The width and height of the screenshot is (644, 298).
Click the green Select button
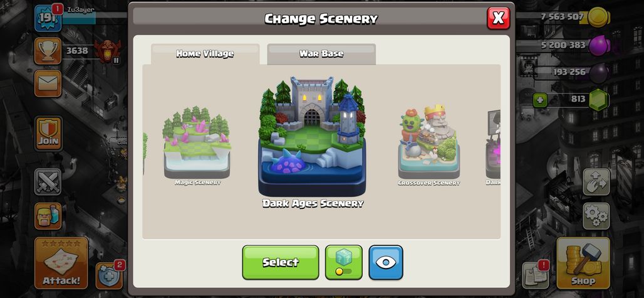[x=281, y=262]
